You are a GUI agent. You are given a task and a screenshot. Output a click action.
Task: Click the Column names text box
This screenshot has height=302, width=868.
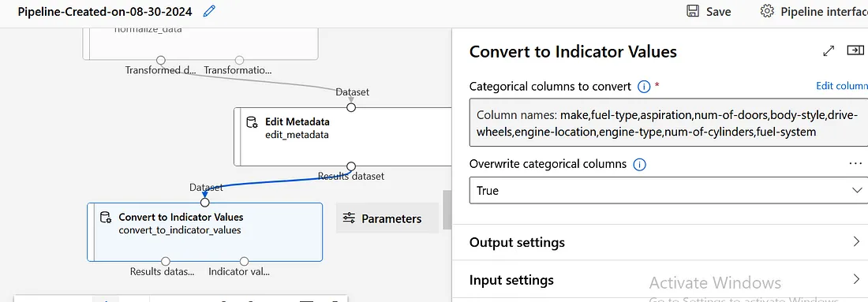(x=668, y=122)
